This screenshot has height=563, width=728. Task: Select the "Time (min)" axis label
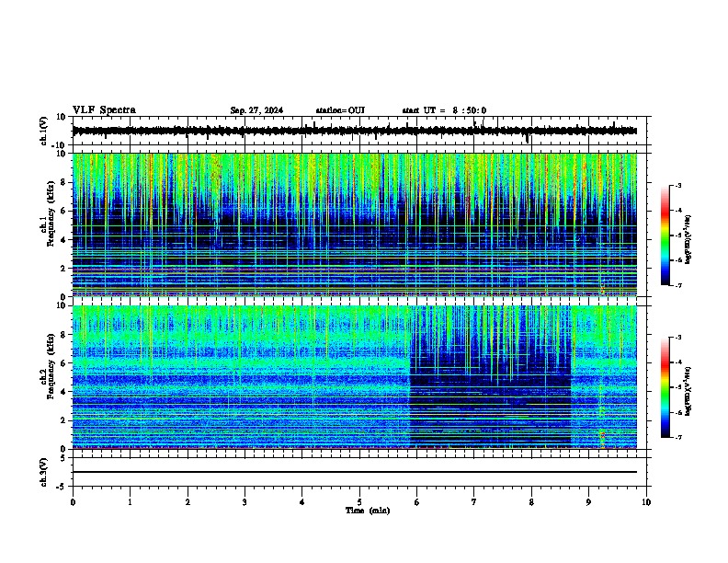coord(368,511)
